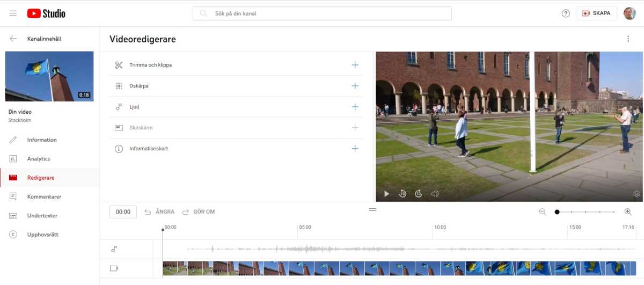Open the help question mark icon
The image size is (644, 285).
[566, 13]
